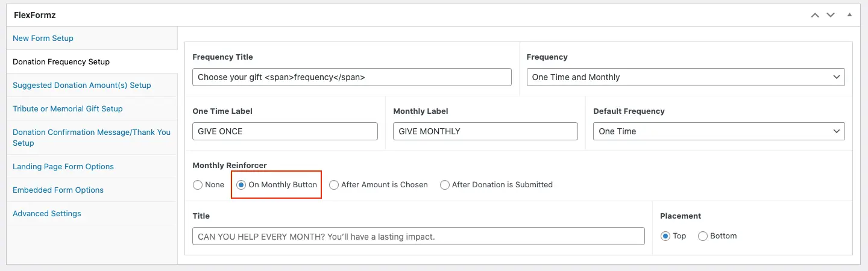This screenshot has height=271, width=868.
Task: Open Tribute or Memorial Gift Setup
Action: pyautogui.click(x=68, y=108)
